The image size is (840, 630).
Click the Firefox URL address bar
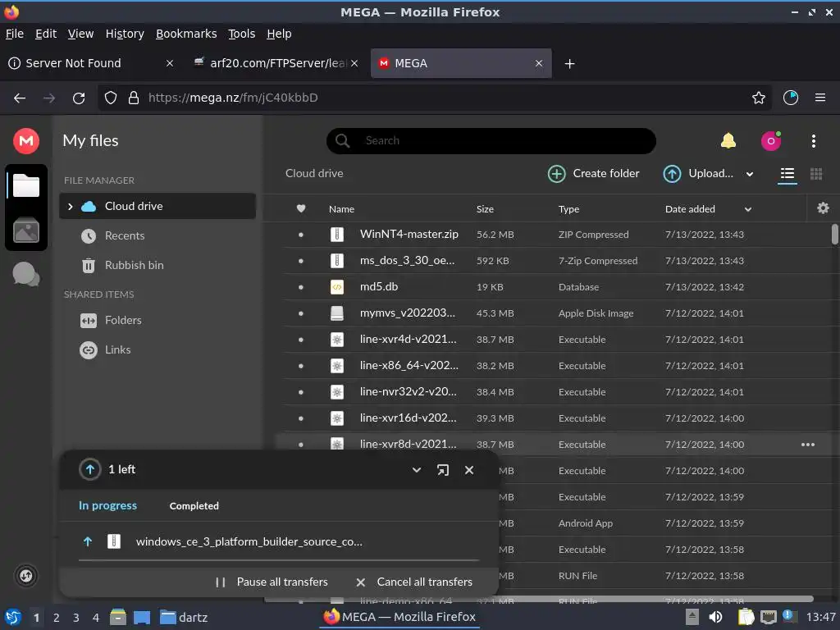pyautogui.click(x=435, y=98)
